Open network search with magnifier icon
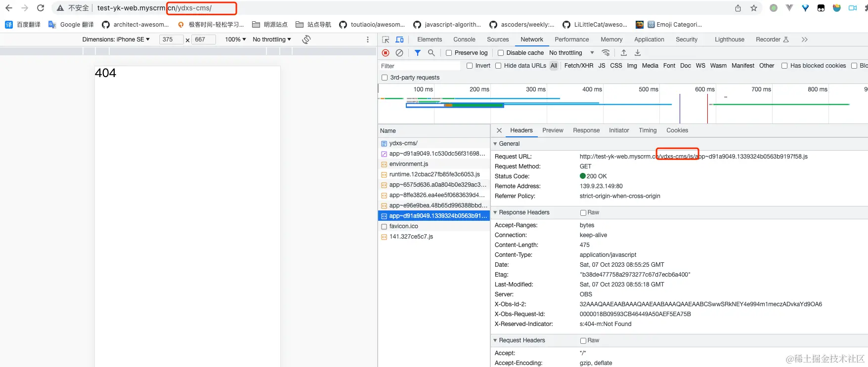Viewport: 868px width, 367px height. 432,53
